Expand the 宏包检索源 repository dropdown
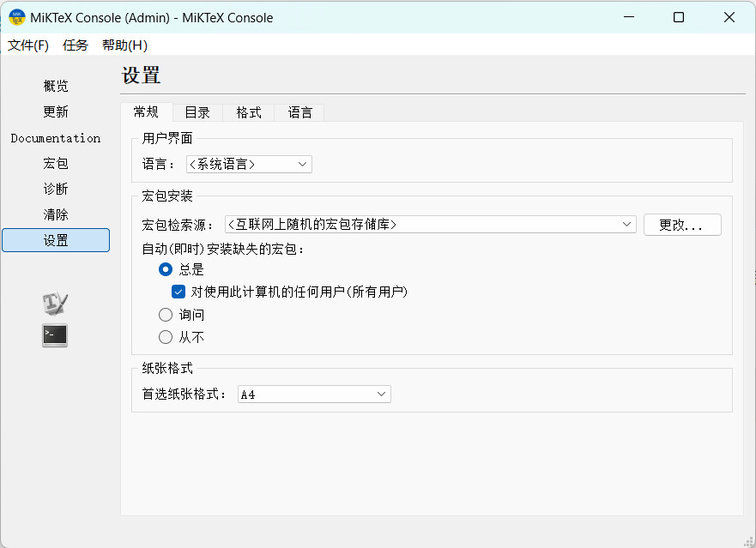The image size is (756, 548). coord(431,224)
